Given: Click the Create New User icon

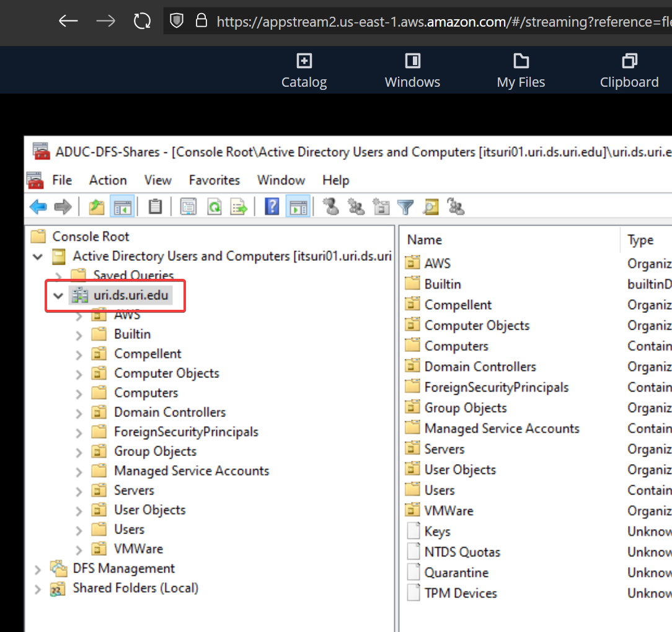Looking at the screenshot, I should point(331,207).
